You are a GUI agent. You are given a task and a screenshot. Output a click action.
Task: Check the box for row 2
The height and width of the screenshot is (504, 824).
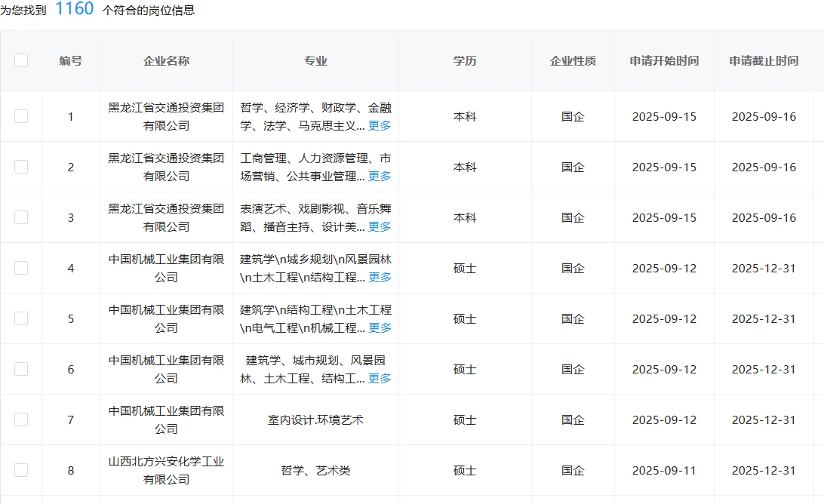coord(21,167)
